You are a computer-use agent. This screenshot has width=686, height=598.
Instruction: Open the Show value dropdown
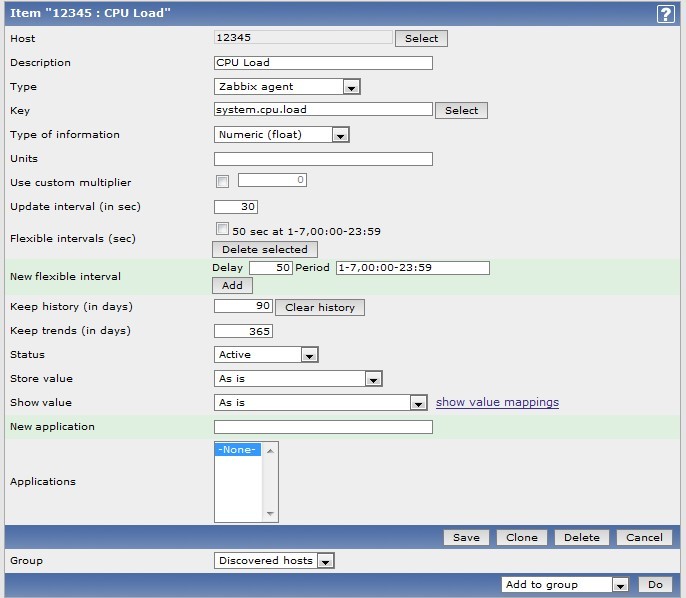pos(321,403)
